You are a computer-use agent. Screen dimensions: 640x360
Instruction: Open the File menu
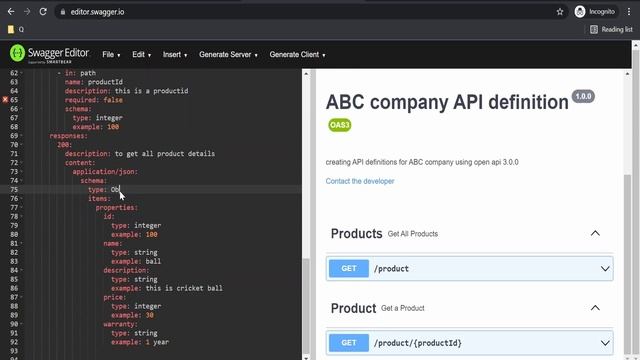coord(111,55)
